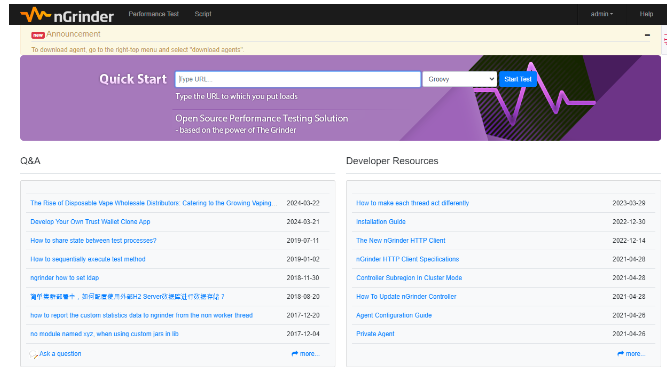667x381 pixels.
Task: Click the 2022-12-30 date text
Action: click(629, 222)
